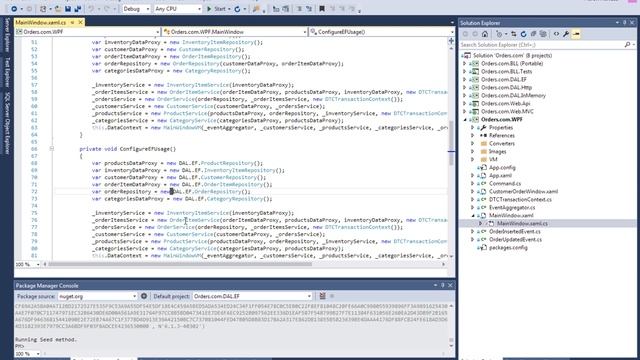640x360 pixels.
Task: Click the Undo arrow in the toolbar
Action: pos(91,9)
